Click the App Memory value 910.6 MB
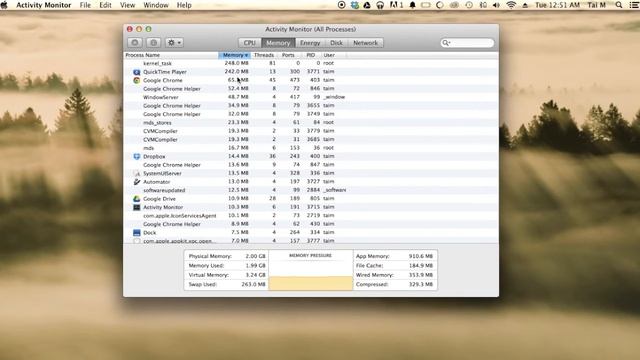Viewport: 640px width, 360px height. (x=420, y=256)
